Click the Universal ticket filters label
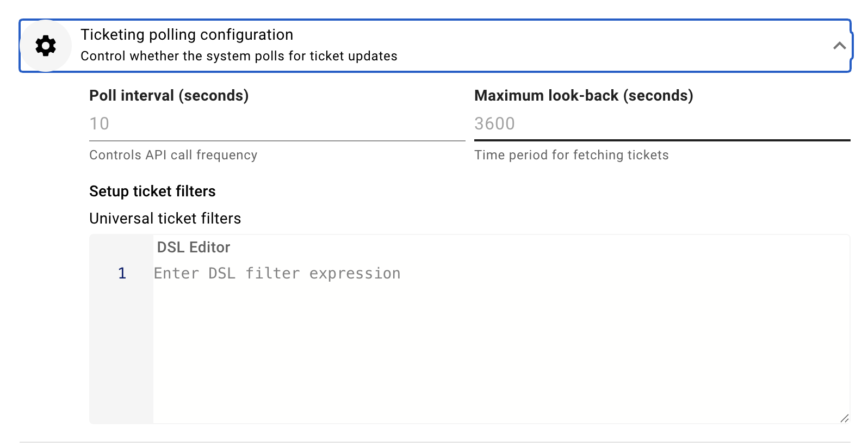The height and width of the screenshot is (446, 868). point(165,218)
